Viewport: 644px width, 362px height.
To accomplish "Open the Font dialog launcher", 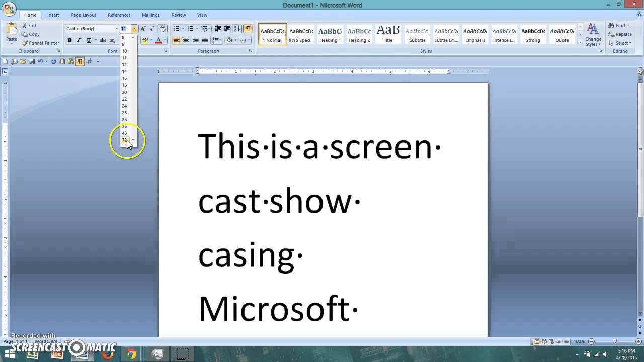I will coord(165,51).
